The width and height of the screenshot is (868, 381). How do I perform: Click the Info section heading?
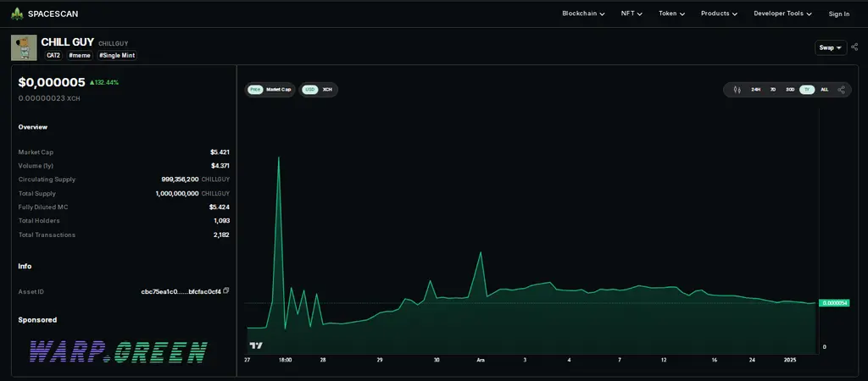tap(25, 267)
